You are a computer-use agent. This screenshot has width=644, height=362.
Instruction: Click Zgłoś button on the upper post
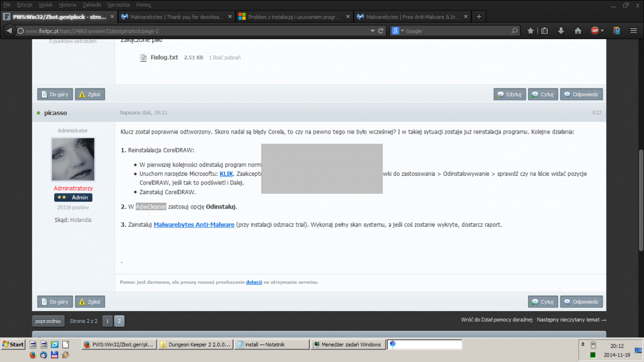coord(90,94)
